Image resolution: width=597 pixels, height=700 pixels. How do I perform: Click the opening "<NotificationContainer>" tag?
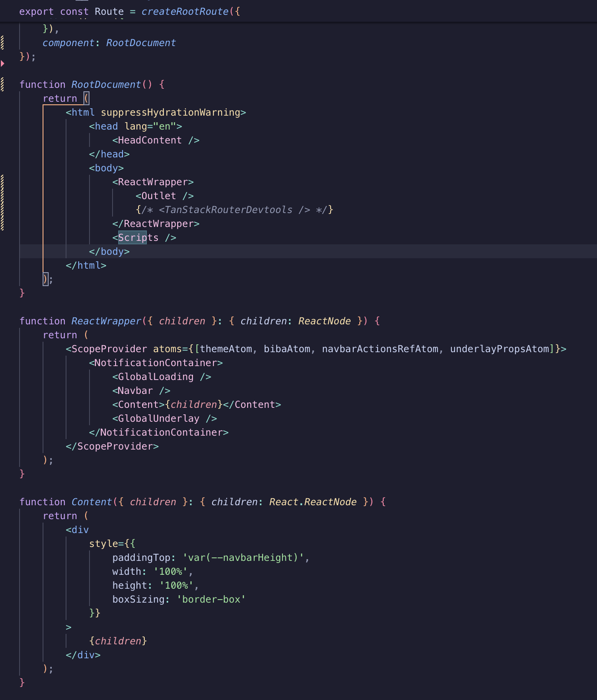(x=156, y=363)
